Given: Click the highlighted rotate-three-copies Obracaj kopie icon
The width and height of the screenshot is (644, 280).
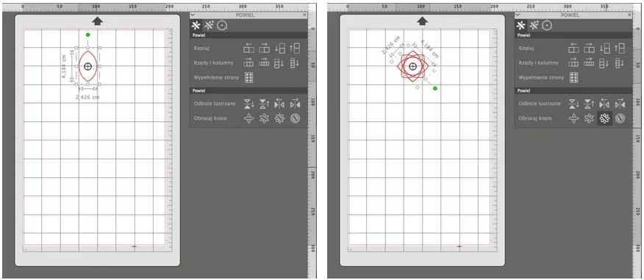Looking at the screenshot, I should coord(604,118).
